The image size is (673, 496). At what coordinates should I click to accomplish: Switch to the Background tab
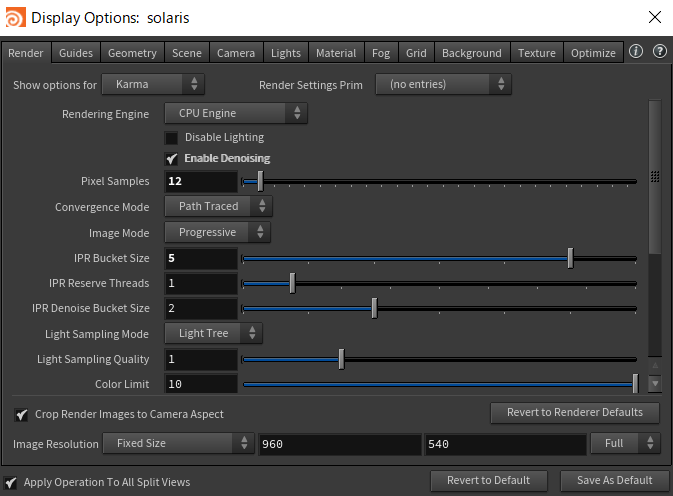pos(472,53)
